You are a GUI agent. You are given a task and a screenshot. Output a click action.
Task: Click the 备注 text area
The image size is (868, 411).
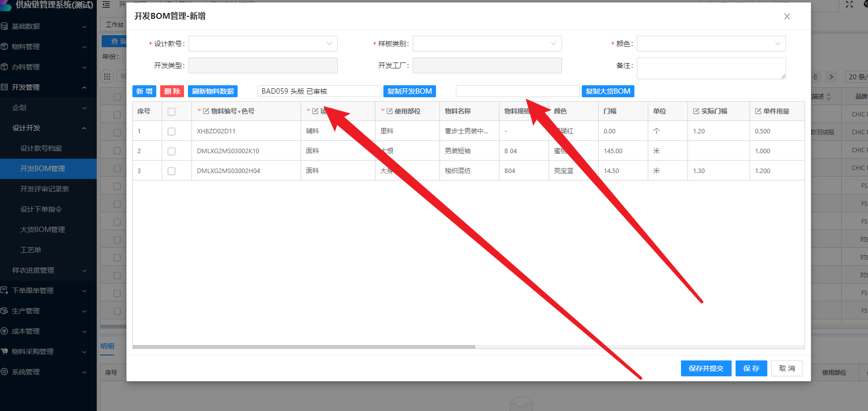tap(711, 68)
